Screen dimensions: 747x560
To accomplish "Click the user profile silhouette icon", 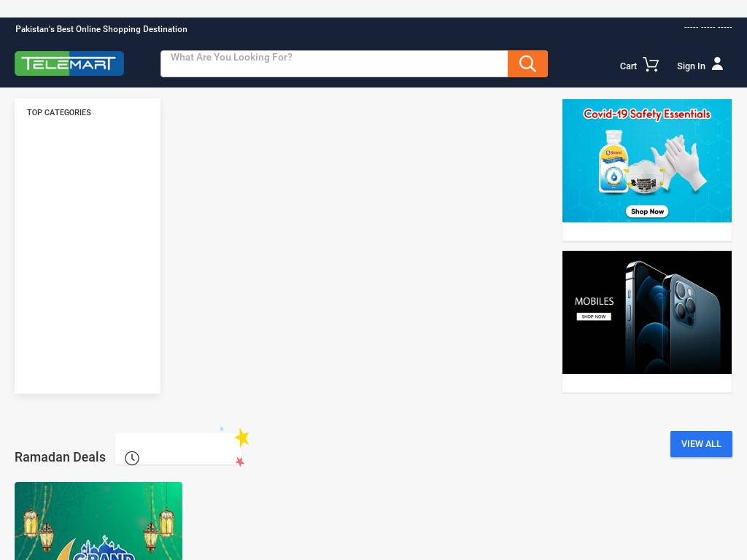I will click(717, 64).
